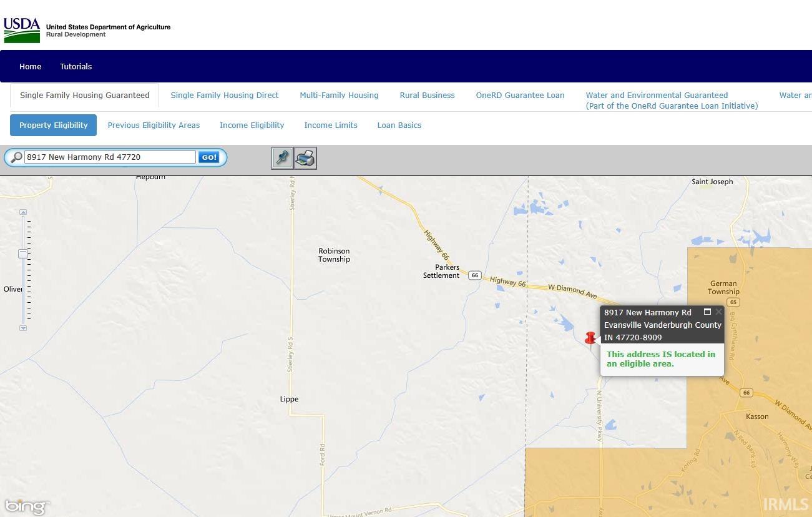
Task: Click the pushpin tool icon
Action: click(282, 158)
